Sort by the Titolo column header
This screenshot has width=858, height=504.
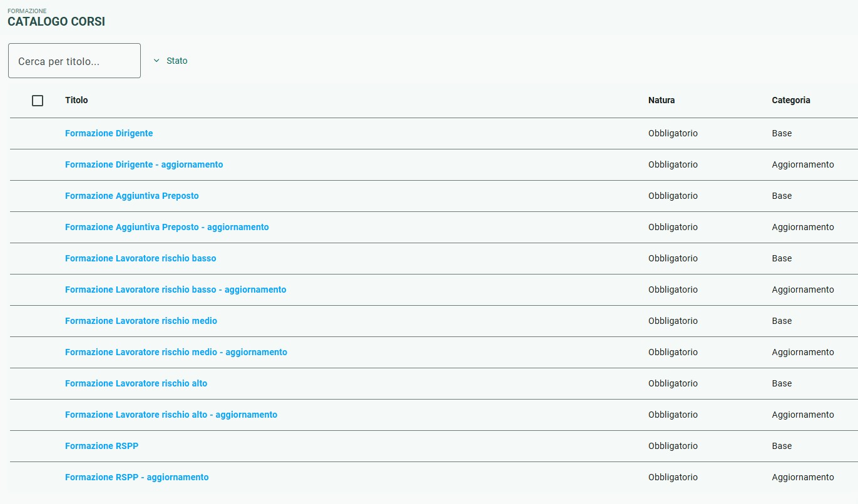click(x=76, y=100)
